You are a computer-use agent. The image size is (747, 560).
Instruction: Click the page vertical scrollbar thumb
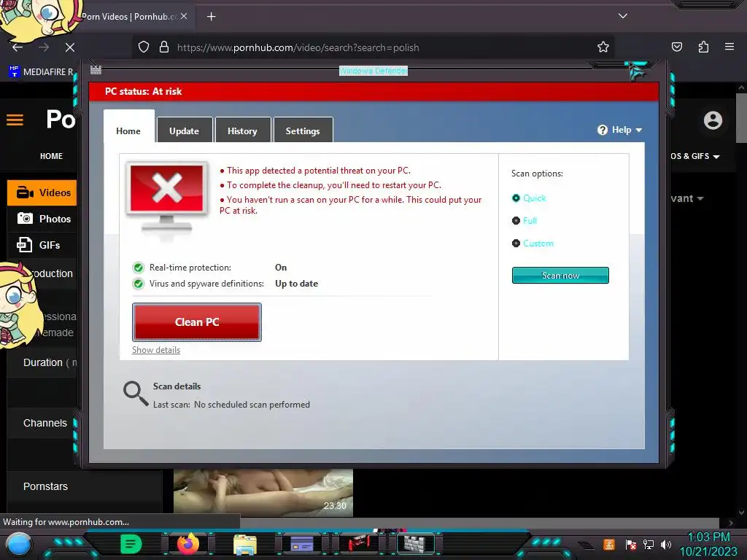point(741,117)
